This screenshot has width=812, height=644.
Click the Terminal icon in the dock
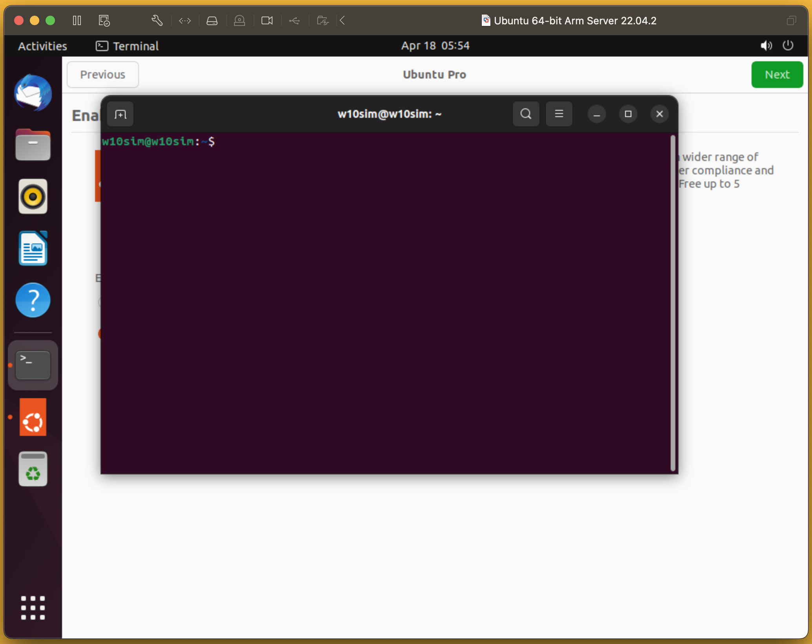[x=33, y=365]
